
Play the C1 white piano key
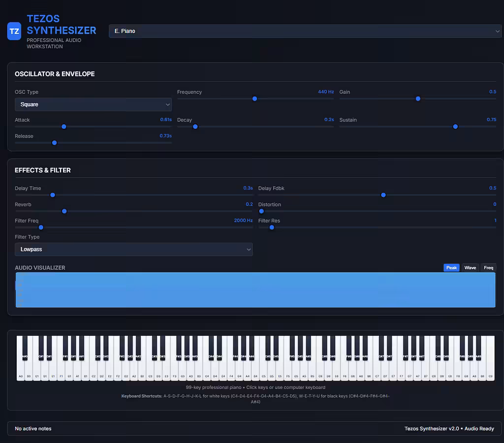[x=36, y=370]
